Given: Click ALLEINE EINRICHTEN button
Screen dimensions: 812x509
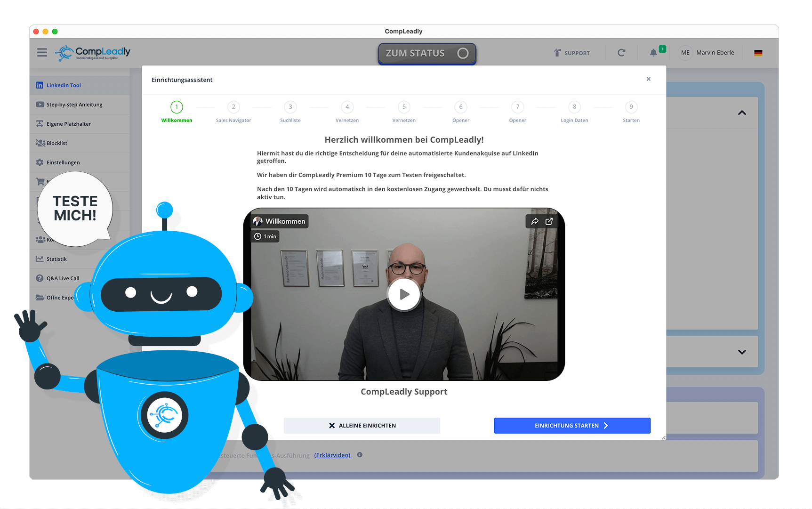Looking at the screenshot, I should (362, 426).
